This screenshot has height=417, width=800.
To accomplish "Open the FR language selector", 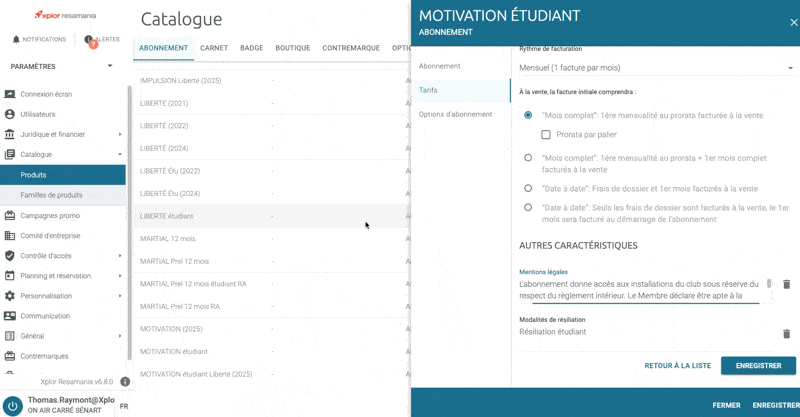I will coord(124,406).
